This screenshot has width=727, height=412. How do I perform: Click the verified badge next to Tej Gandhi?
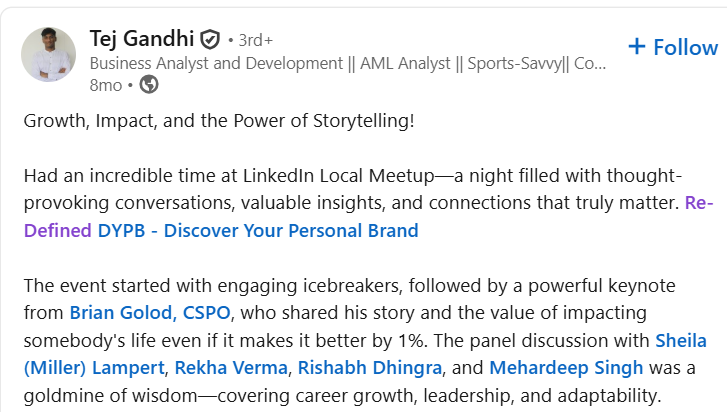[x=209, y=40]
